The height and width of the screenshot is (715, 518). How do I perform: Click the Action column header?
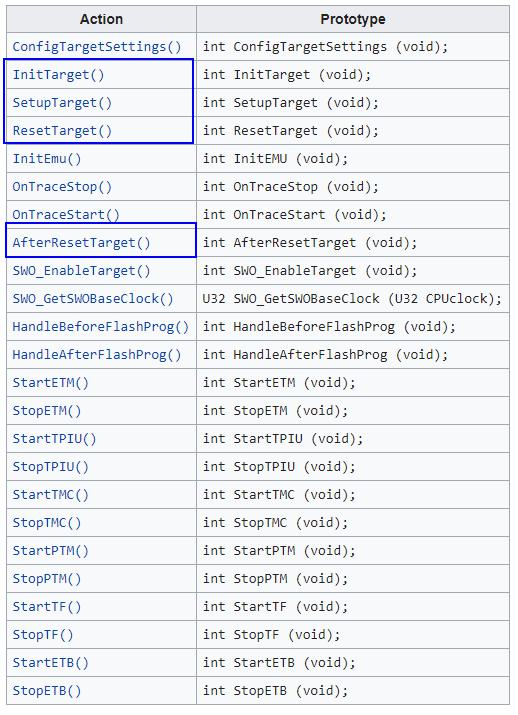101,19
